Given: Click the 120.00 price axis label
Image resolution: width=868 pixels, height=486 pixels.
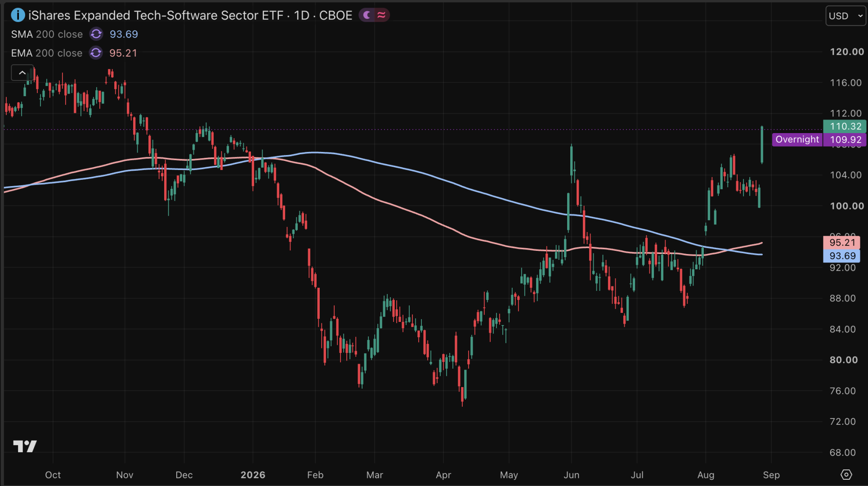Looking at the screenshot, I should pos(846,52).
